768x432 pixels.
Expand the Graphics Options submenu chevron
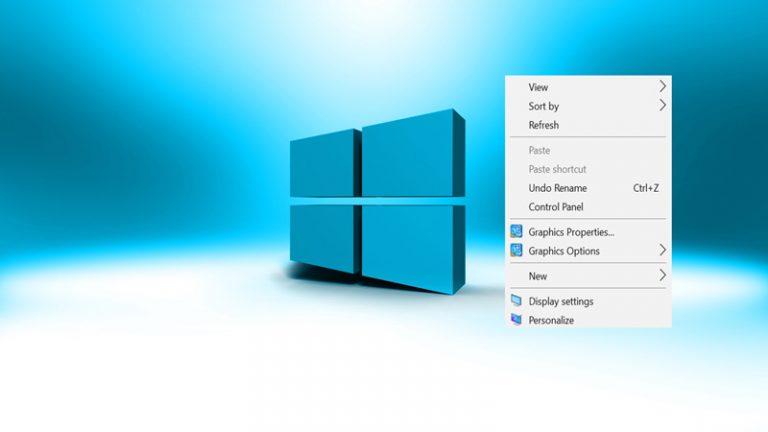point(662,250)
